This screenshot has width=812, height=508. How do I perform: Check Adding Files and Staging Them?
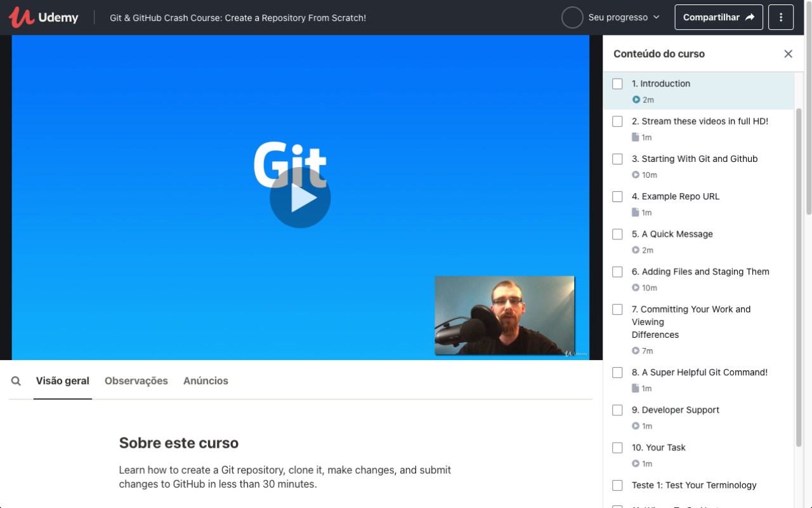click(x=617, y=272)
